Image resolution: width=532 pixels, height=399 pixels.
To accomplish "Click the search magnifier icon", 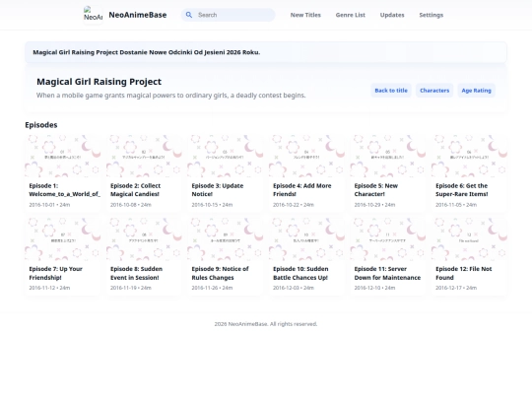I will [x=189, y=15].
